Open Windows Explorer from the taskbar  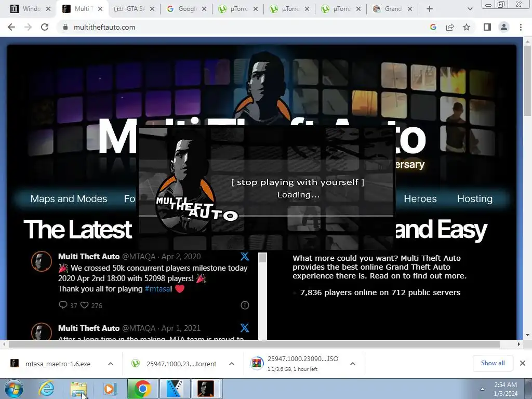tap(78, 389)
